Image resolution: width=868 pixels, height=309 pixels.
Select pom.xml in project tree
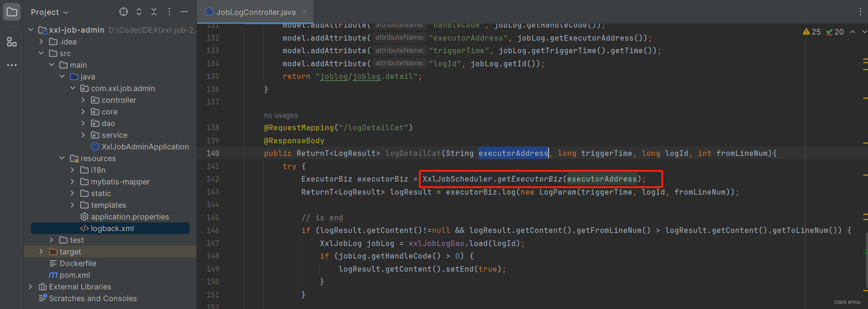[x=69, y=275]
